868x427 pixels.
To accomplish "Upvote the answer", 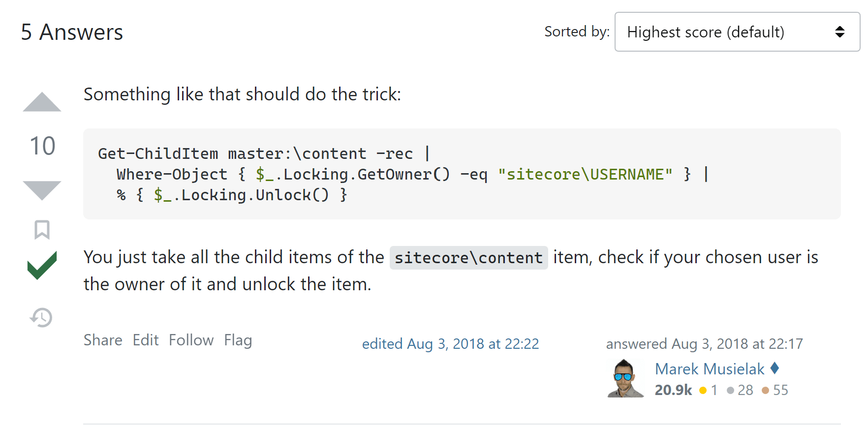I will (x=42, y=102).
